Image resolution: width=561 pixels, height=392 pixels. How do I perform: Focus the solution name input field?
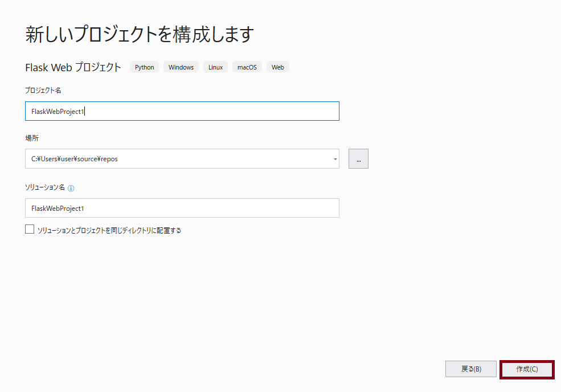coord(182,208)
